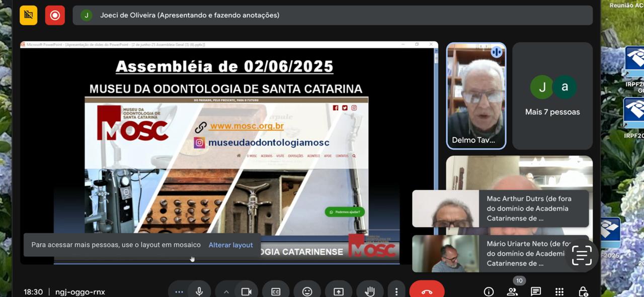Open the audio settings dots beside the microphone
The width and height of the screenshot is (644, 297).
(179, 291)
